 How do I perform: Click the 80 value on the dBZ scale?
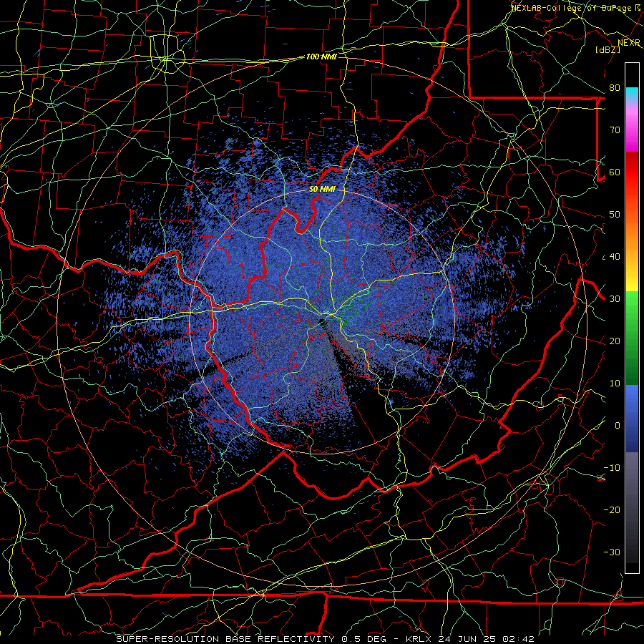(615, 88)
